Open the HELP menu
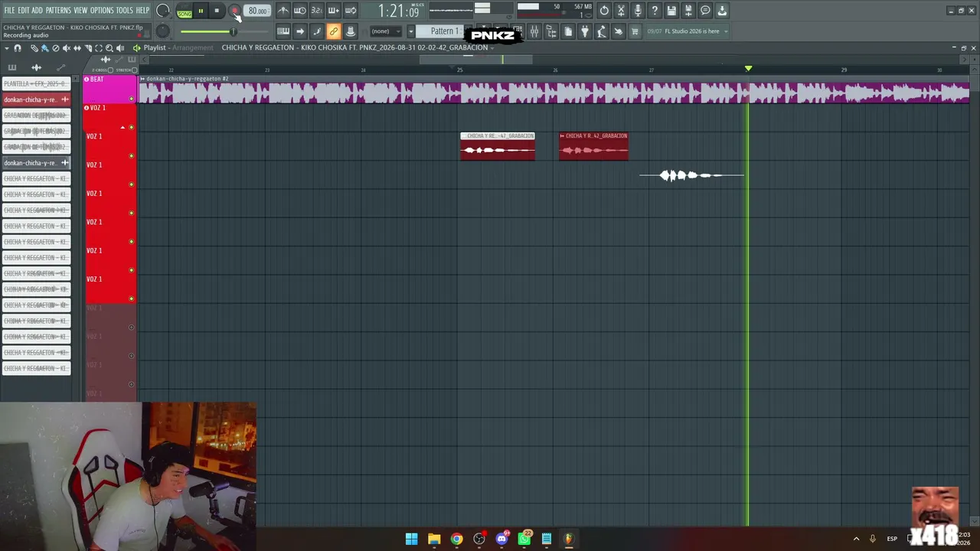Image resolution: width=980 pixels, height=551 pixels. point(142,11)
